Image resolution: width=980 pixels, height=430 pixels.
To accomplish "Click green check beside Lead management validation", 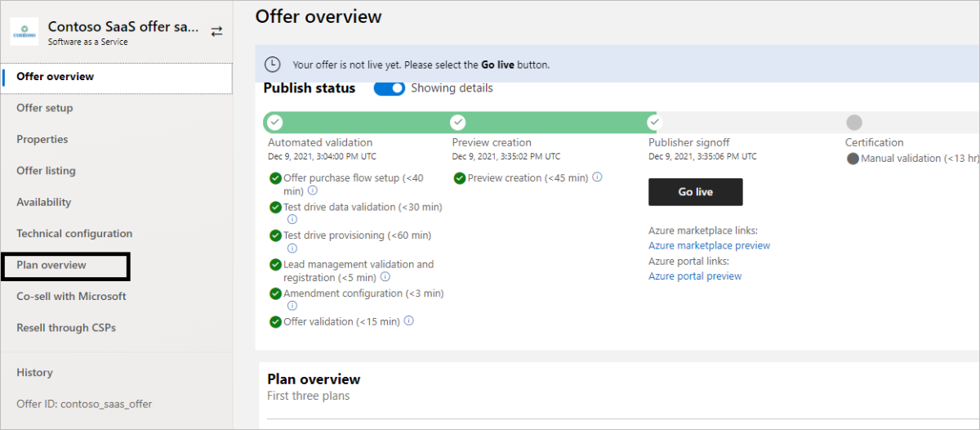I will pos(275,265).
